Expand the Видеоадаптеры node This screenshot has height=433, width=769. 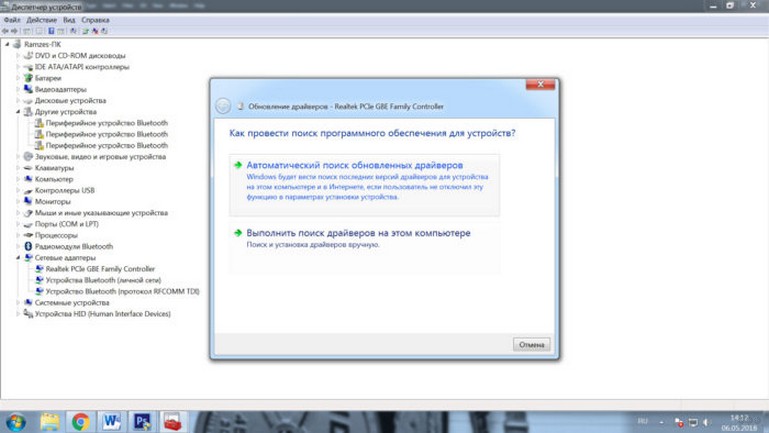coord(18,89)
